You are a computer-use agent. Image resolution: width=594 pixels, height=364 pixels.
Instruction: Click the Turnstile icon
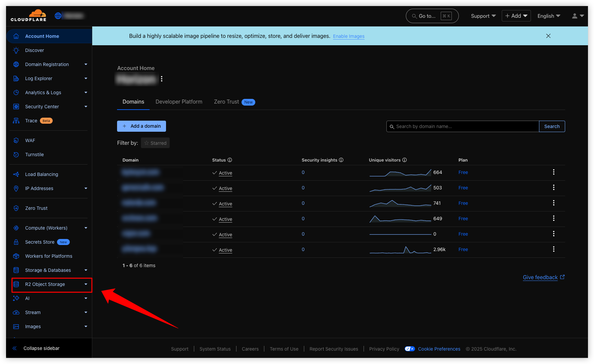[16, 155]
